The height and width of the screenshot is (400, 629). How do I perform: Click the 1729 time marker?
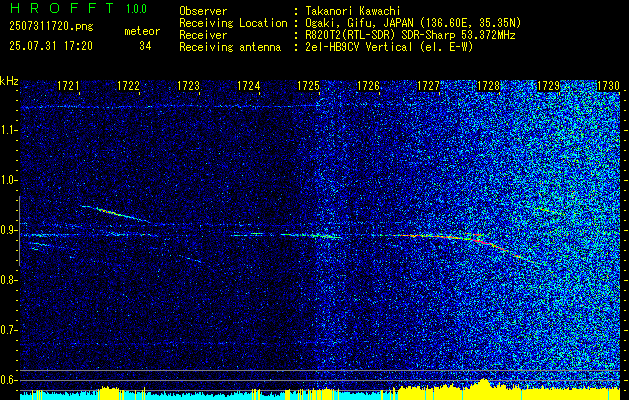[x=548, y=86]
